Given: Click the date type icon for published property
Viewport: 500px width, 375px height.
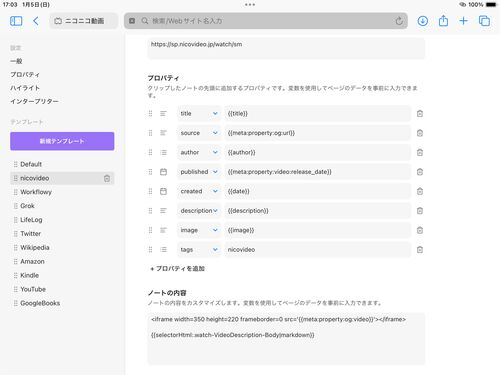Looking at the screenshot, I should (163, 172).
